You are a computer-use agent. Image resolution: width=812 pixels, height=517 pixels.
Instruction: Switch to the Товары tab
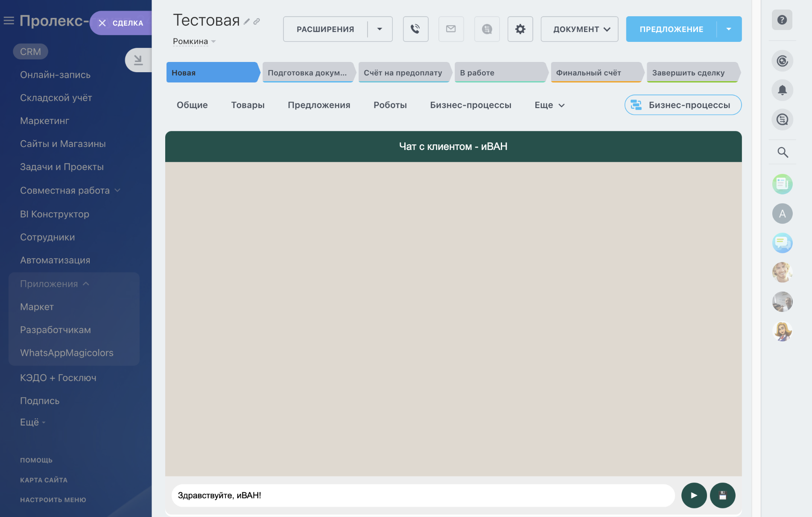248,105
